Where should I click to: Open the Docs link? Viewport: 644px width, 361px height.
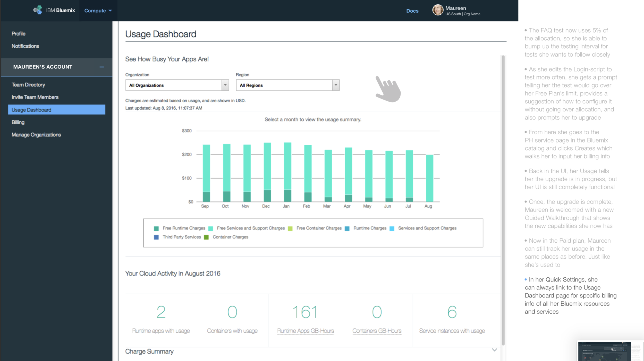click(x=412, y=11)
